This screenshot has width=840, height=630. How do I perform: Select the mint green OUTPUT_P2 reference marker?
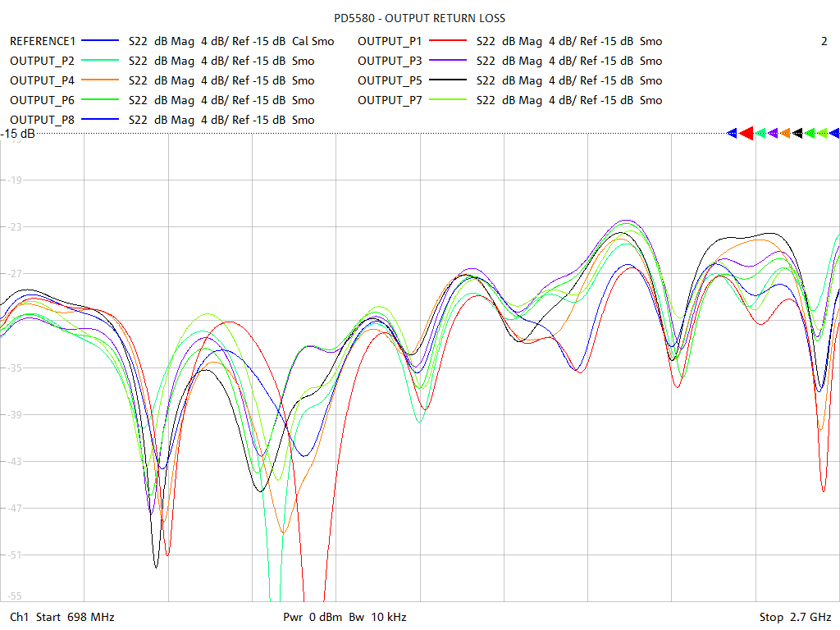tap(761, 134)
